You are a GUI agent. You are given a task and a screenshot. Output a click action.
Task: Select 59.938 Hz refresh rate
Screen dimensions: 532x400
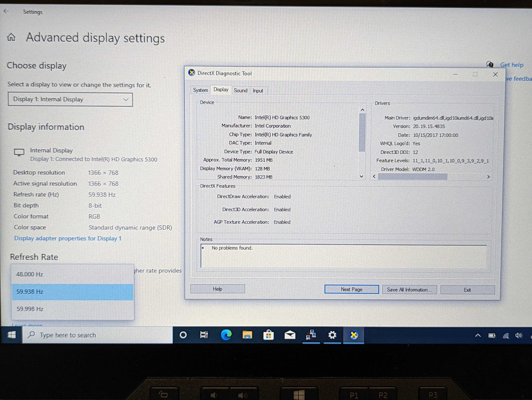72,292
